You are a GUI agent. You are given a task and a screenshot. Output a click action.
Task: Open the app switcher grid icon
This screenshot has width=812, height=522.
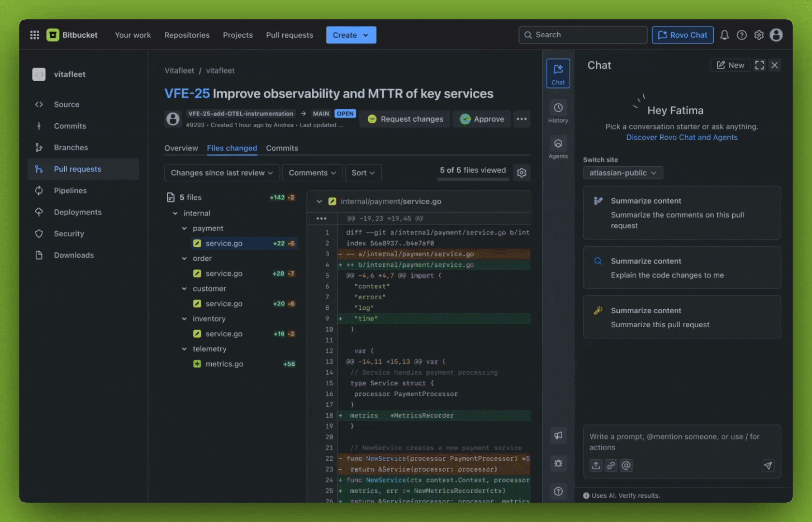(x=34, y=35)
